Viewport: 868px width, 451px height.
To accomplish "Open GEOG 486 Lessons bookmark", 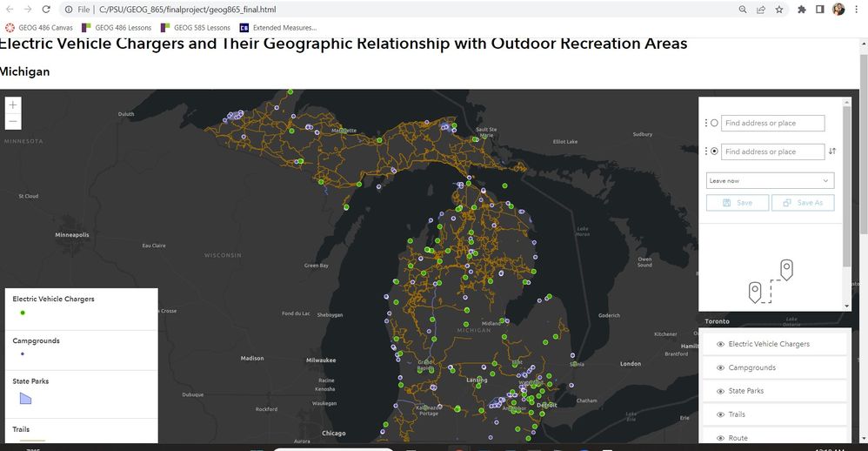I will [x=117, y=28].
